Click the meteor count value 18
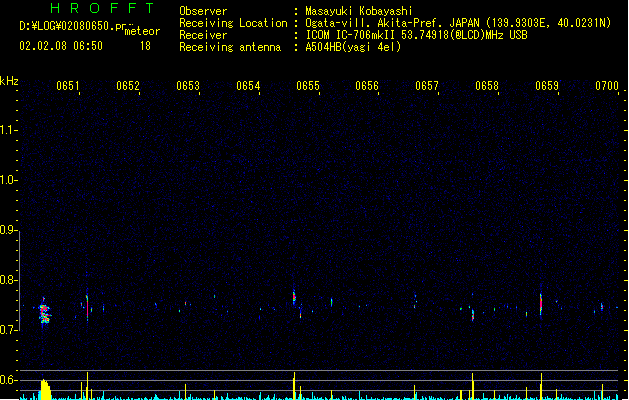Screen dimensions: 629x400 (x=145, y=46)
